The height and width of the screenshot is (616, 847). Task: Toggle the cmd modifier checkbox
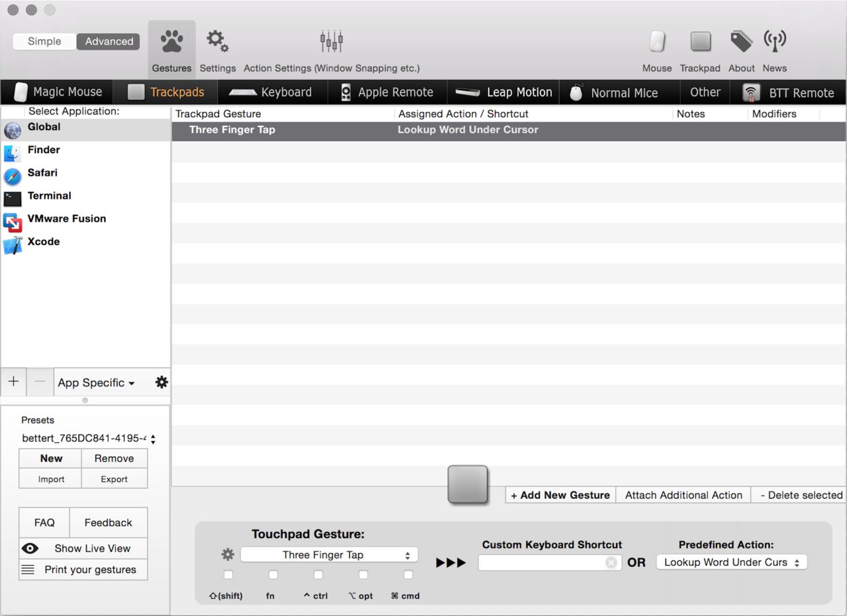point(408,574)
